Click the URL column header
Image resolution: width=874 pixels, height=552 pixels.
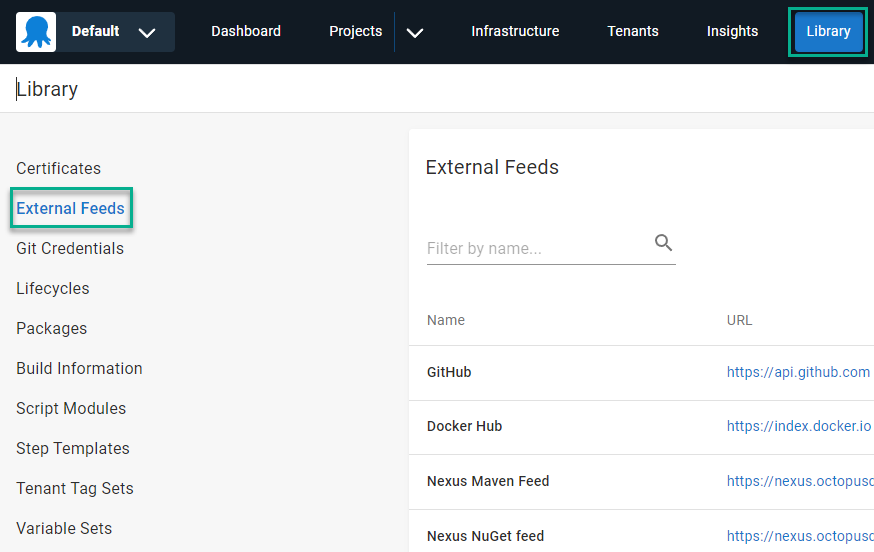739,320
